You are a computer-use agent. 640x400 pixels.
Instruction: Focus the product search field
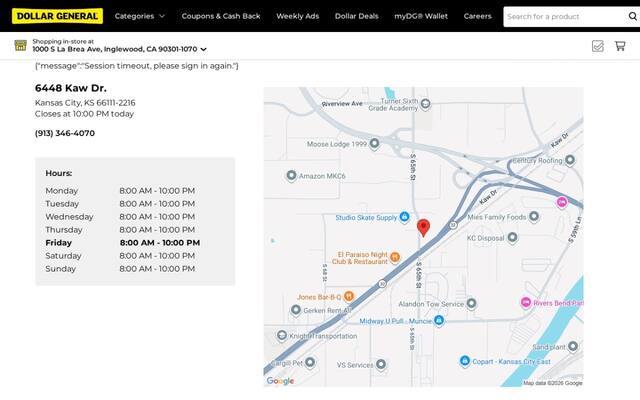565,17
